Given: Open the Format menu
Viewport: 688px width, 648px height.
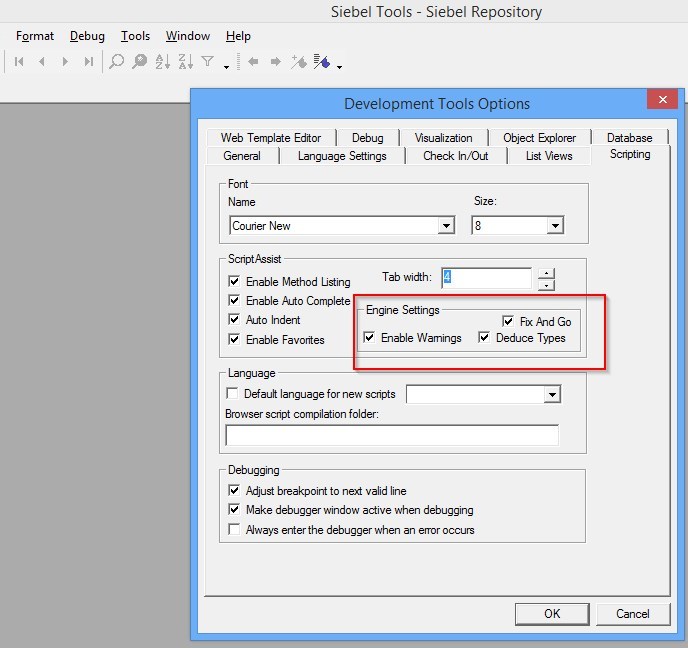Looking at the screenshot, I should 35,36.
